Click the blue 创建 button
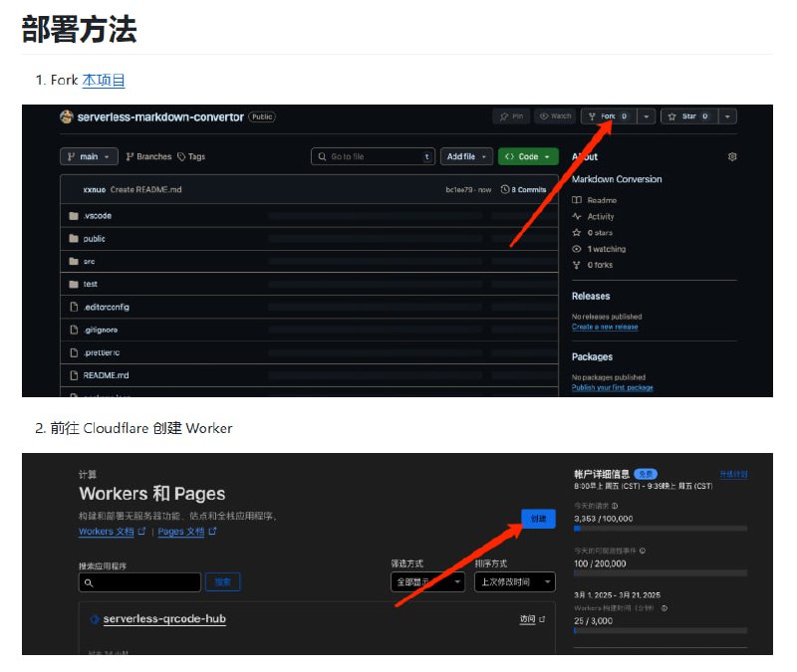The height and width of the screenshot is (672, 797). pyautogui.click(x=537, y=519)
